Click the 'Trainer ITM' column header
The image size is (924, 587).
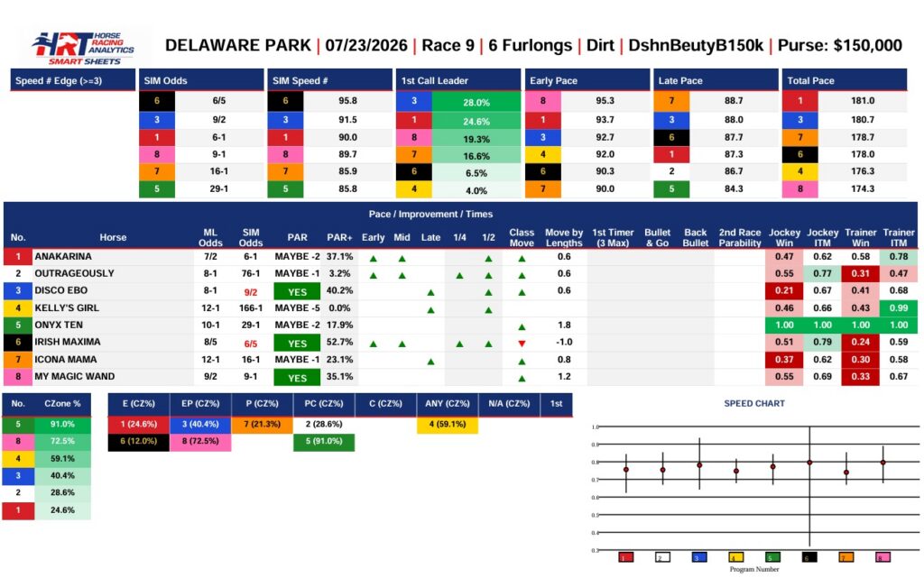(899, 237)
